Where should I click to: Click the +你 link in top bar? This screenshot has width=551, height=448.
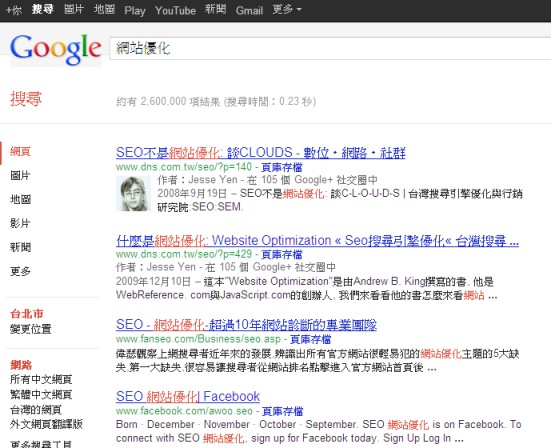point(14,10)
